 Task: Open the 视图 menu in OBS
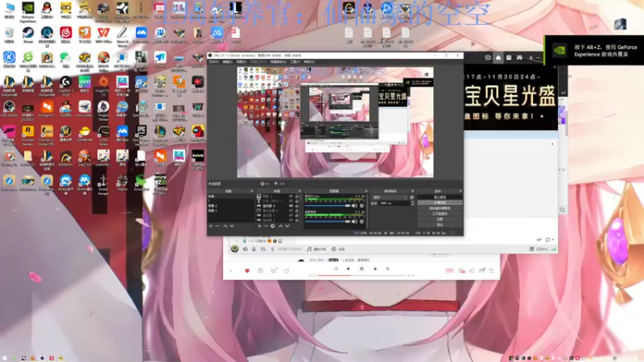click(x=241, y=62)
